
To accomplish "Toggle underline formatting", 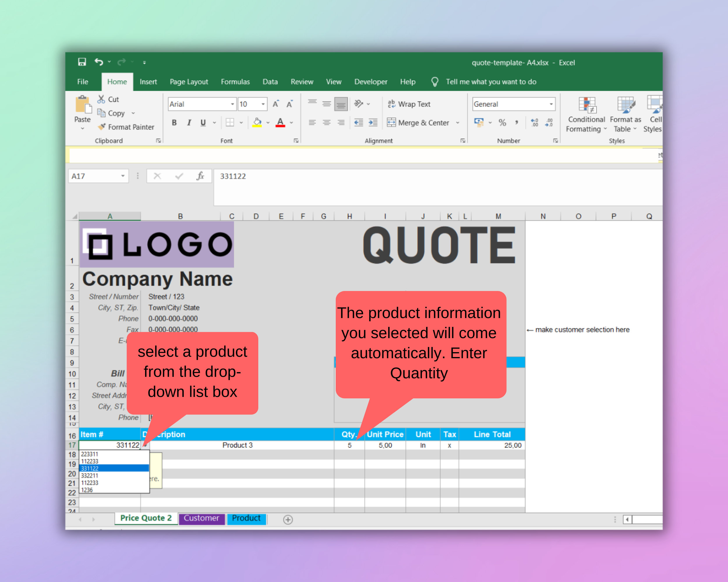I will (202, 123).
